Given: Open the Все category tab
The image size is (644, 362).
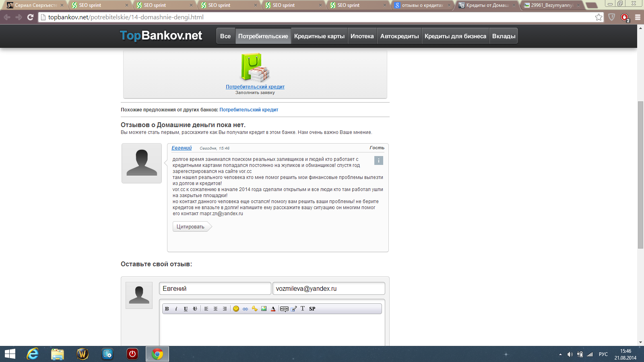Looking at the screenshot, I should [225, 36].
